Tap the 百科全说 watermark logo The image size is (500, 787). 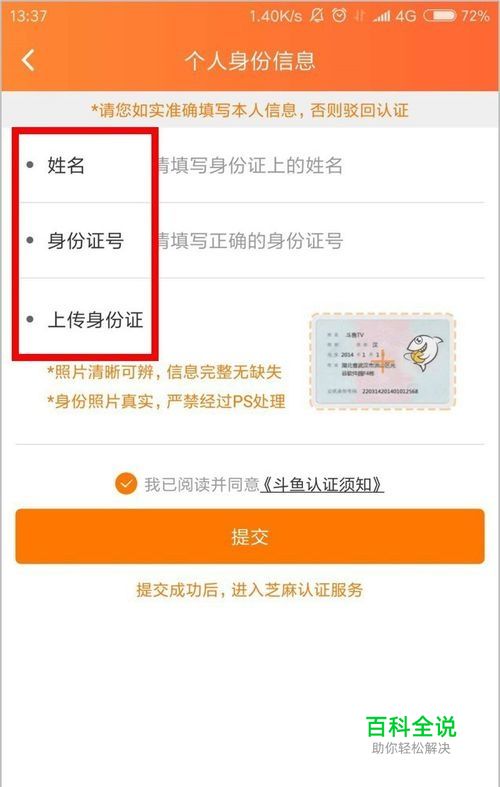click(x=411, y=734)
